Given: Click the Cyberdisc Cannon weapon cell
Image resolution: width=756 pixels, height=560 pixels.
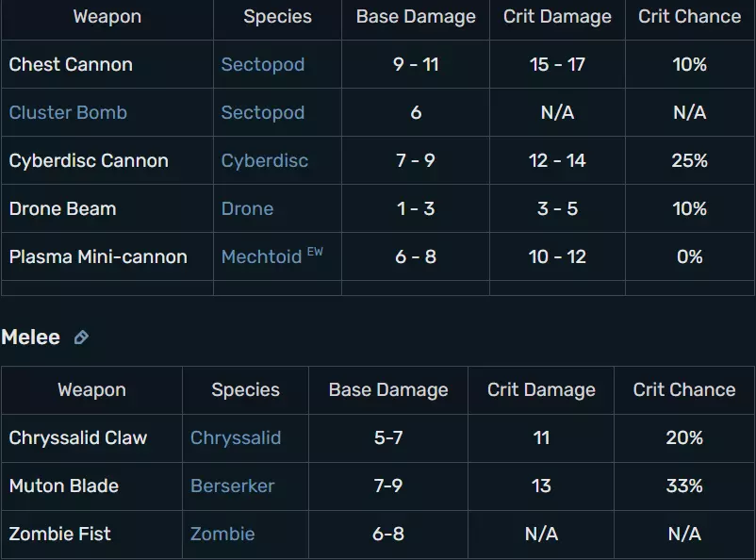Looking at the screenshot, I should 89,161.
